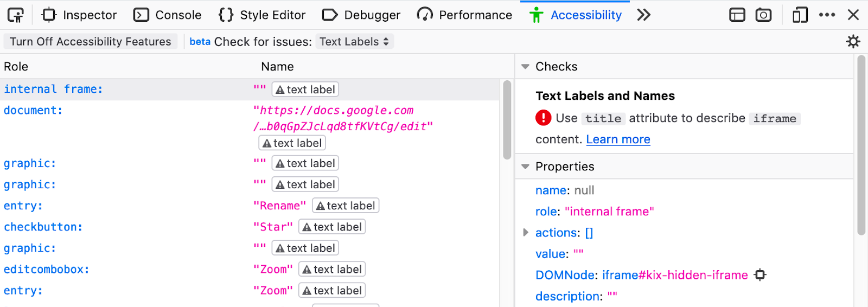Click the accessibility tree vertical scrollbar
Screen dimensions: 868x307
click(x=507, y=119)
